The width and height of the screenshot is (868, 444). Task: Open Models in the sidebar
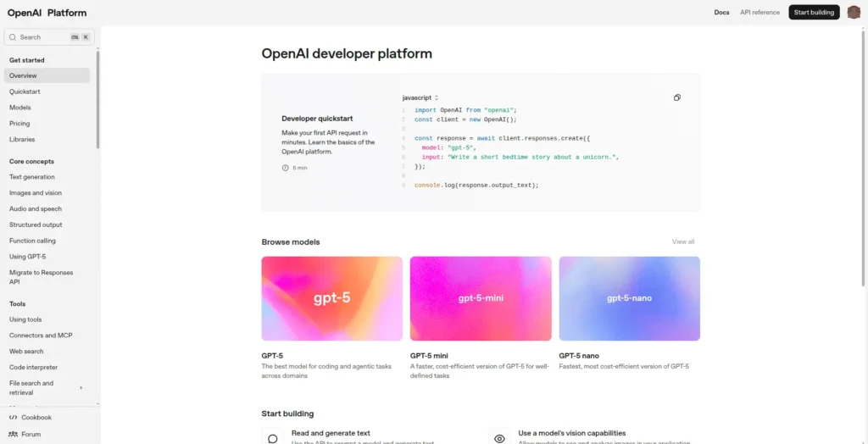pyautogui.click(x=20, y=108)
